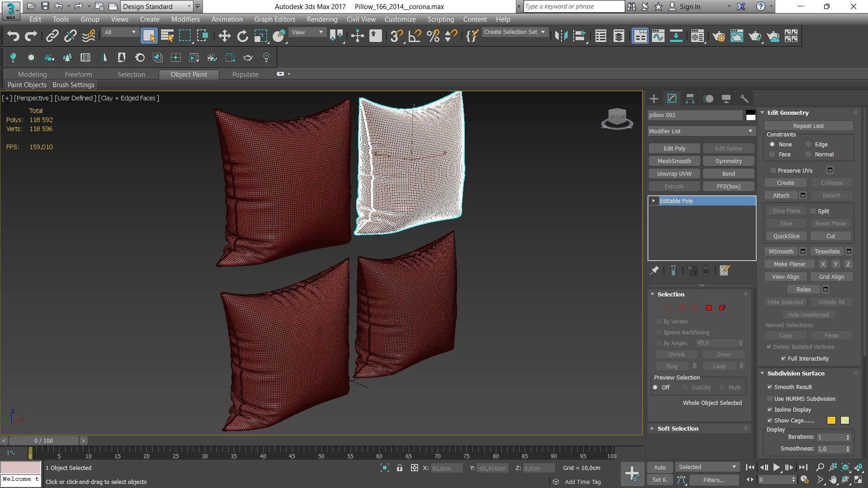Toggle Percent Snap
The image size is (868, 488).
(x=433, y=36)
